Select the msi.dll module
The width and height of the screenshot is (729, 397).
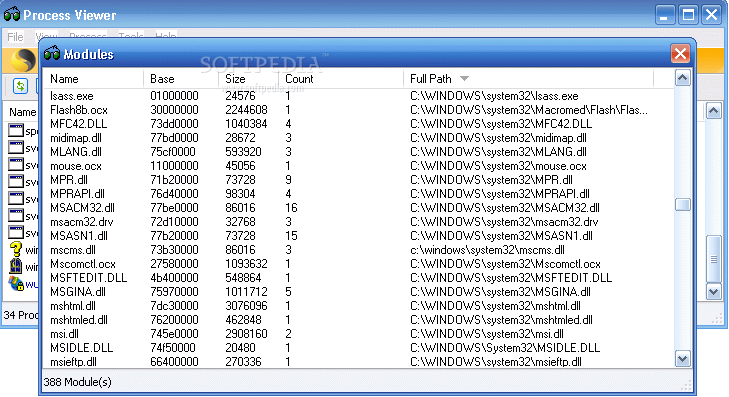(x=64, y=334)
